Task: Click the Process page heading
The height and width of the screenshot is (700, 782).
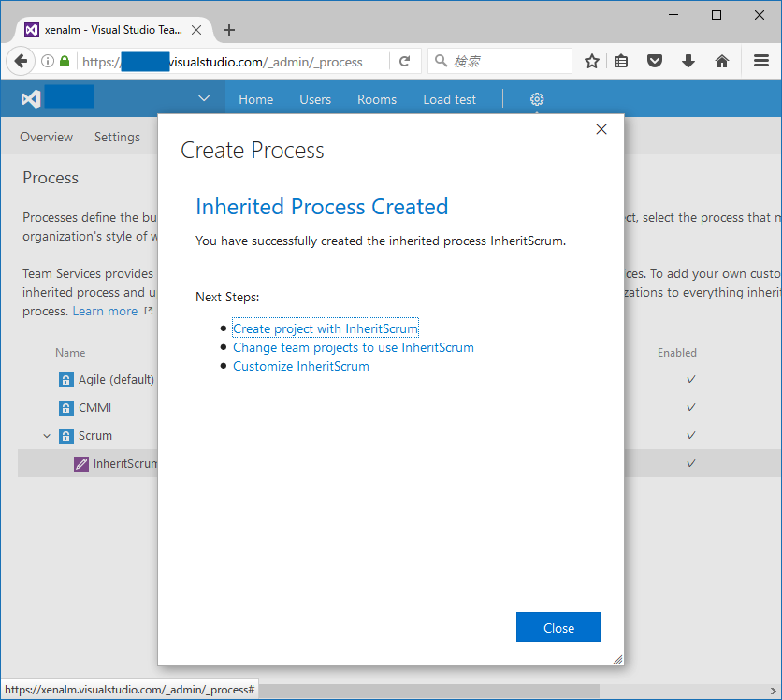Action: tap(51, 178)
